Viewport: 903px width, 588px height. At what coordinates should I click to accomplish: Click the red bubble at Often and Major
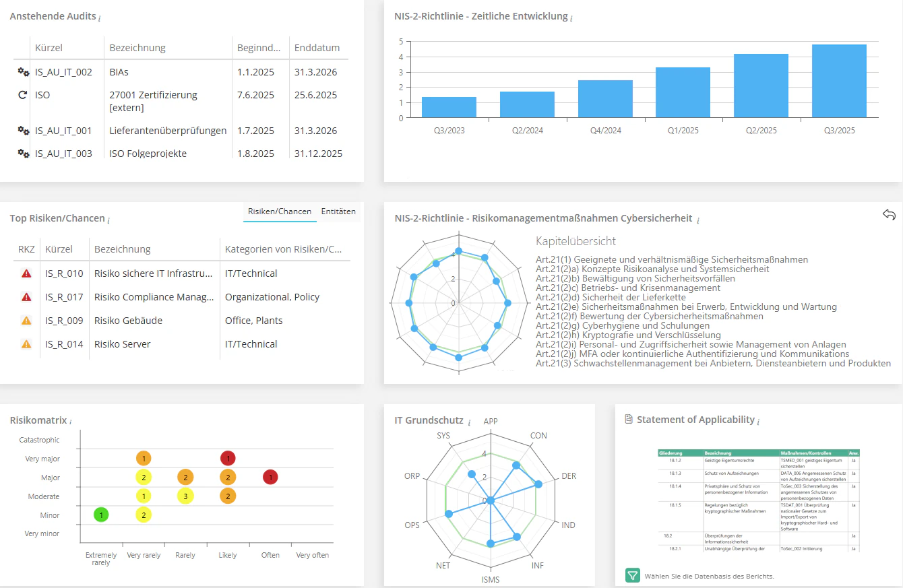coord(270,478)
